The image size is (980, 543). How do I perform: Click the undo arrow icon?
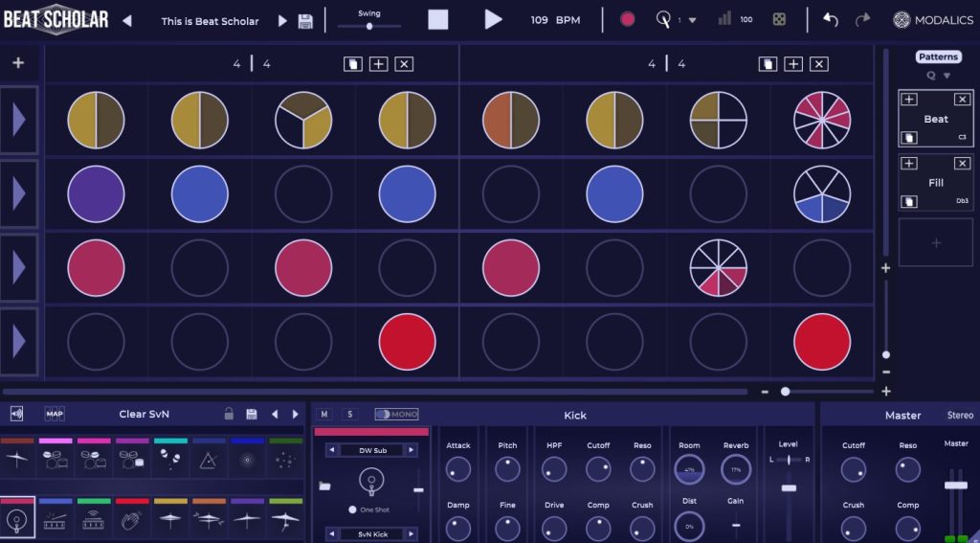point(831,19)
